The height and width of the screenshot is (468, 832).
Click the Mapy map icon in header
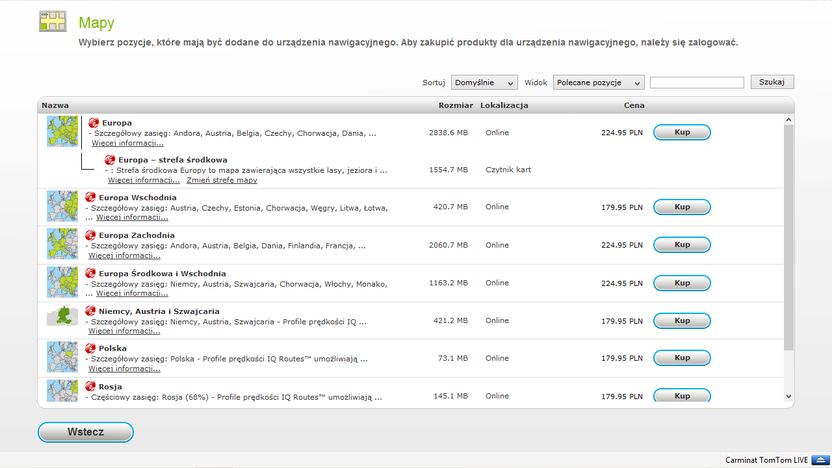[x=53, y=21]
